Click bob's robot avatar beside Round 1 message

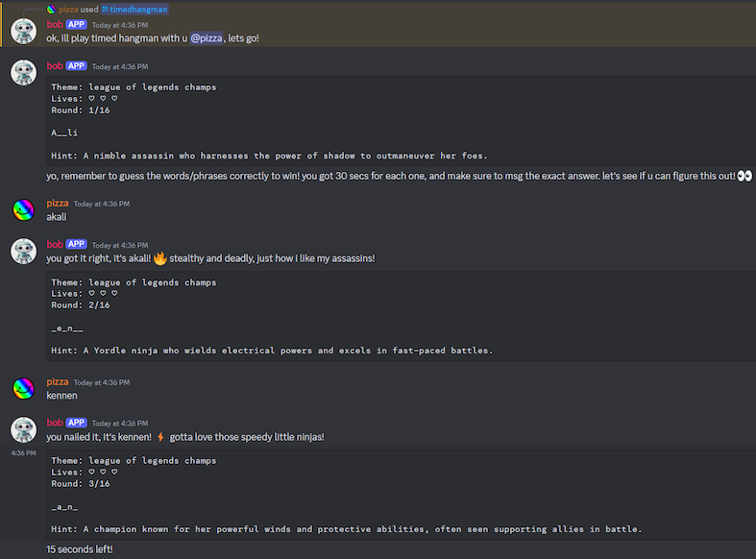click(x=24, y=73)
